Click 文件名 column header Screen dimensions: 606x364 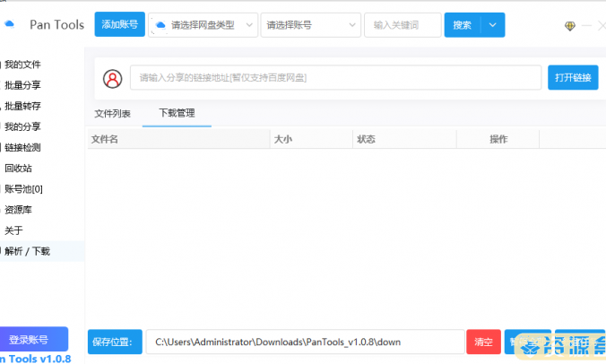tap(178, 139)
